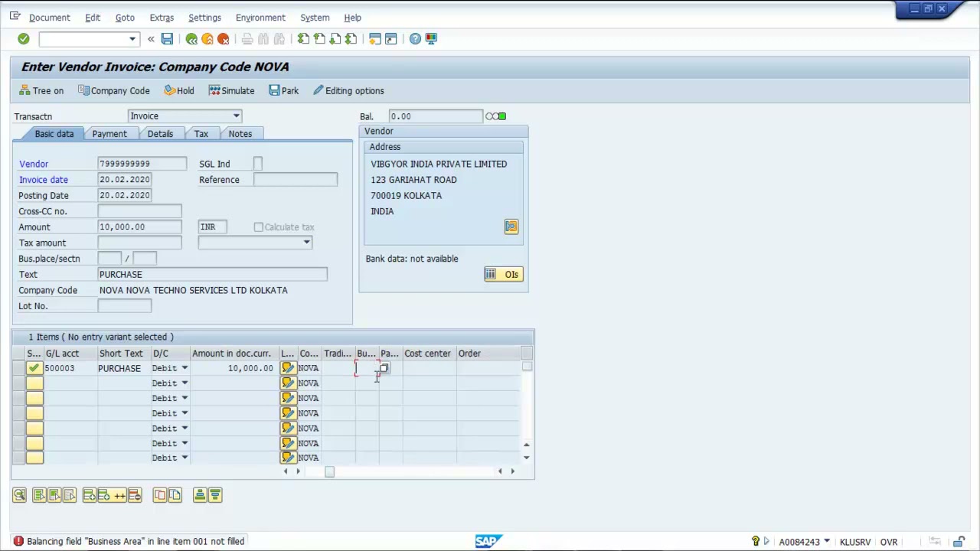This screenshot has height=551, width=980.
Task: Switch to the Payment tab
Action: point(109,134)
